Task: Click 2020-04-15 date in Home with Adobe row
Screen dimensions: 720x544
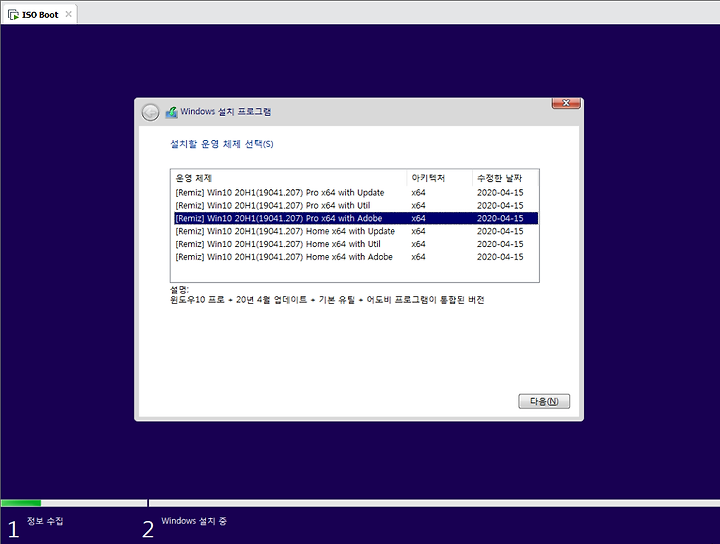Action: (x=500, y=257)
